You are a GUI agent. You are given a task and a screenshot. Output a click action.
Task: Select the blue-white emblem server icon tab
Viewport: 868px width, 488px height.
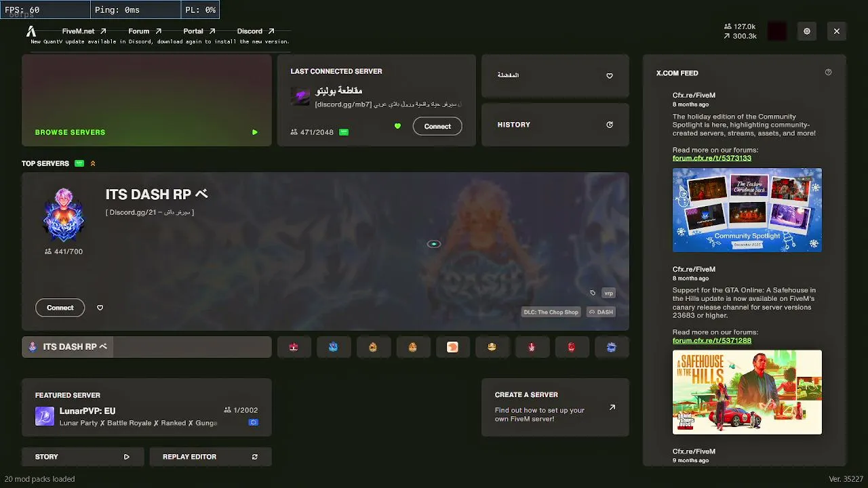point(611,347)
